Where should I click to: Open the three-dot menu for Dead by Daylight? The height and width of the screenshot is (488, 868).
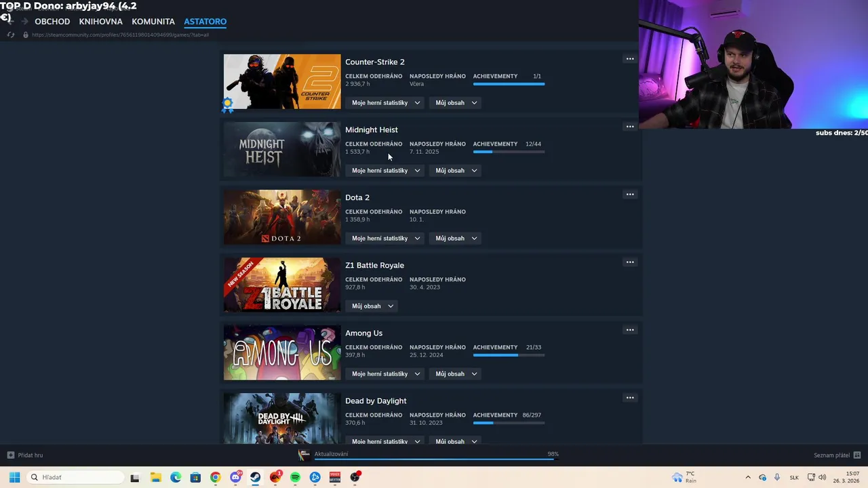[630, 398]
